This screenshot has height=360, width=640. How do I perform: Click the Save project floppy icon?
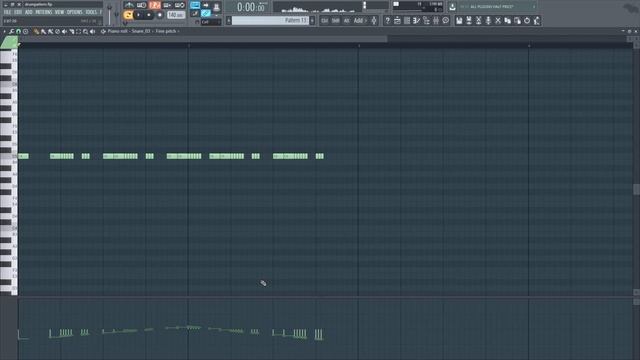pyautogui.click(x=459, y=20)
